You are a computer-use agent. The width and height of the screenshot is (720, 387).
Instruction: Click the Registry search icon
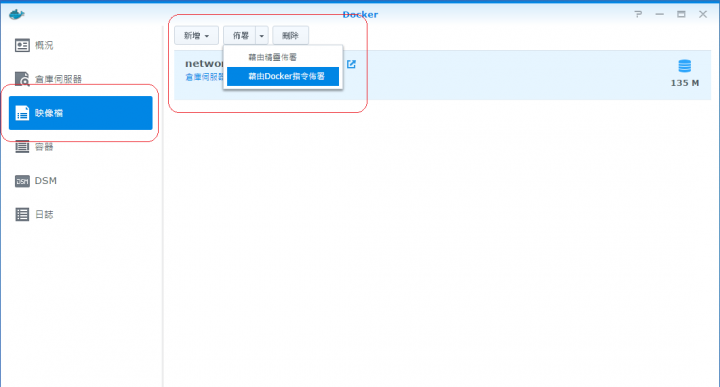point(22,79)
